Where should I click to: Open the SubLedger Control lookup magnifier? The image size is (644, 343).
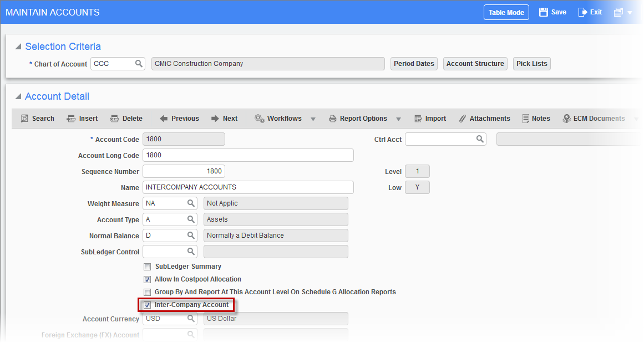pos(191,251)
